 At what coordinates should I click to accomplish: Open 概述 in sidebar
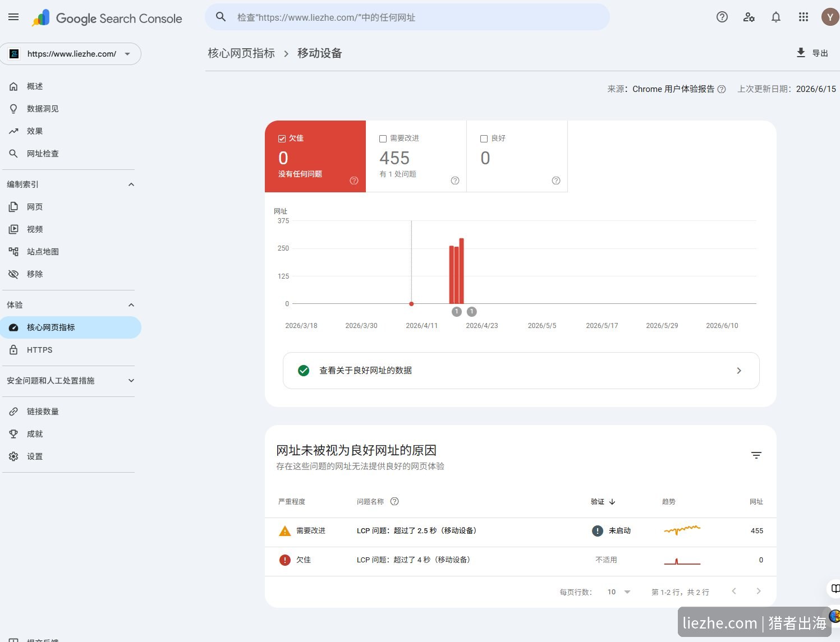tap(71, 86)
